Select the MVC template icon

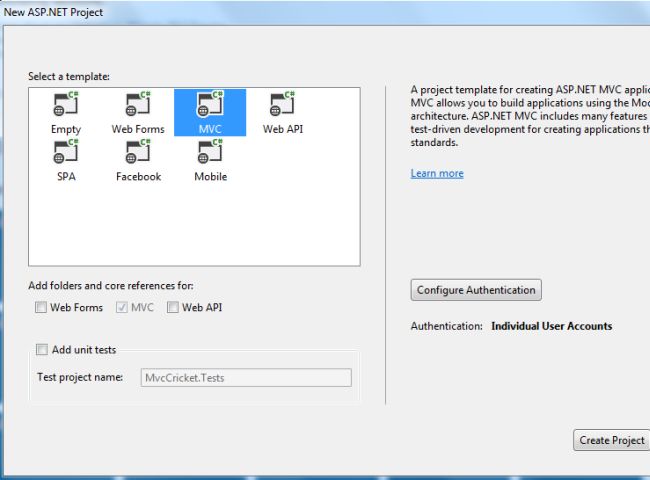[x=210, y=104]
